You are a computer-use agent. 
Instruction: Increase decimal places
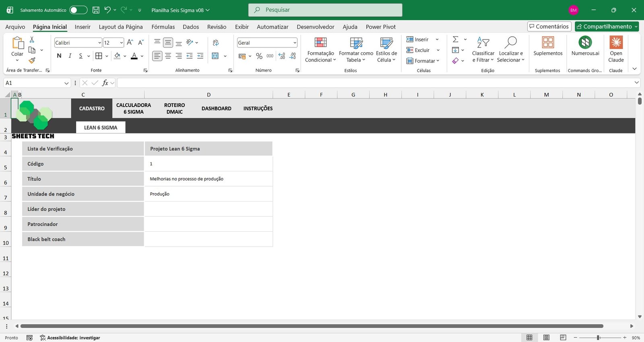(x=282, y=56)
